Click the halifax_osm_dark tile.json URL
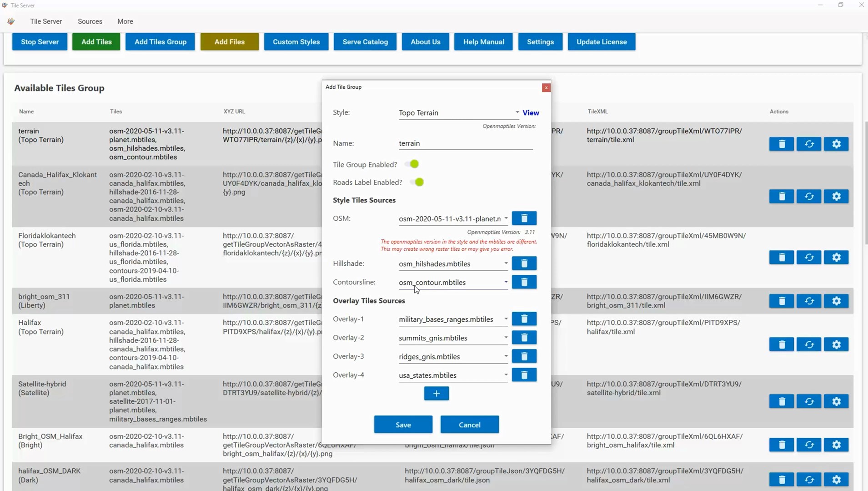 pyautogui.click(x=485, y=476)
